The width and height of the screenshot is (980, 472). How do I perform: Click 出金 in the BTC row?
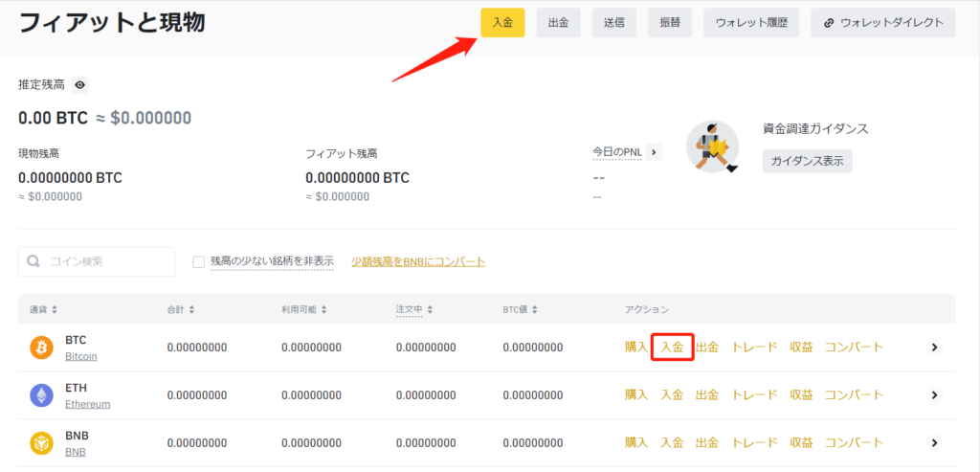tap(707, 348)
